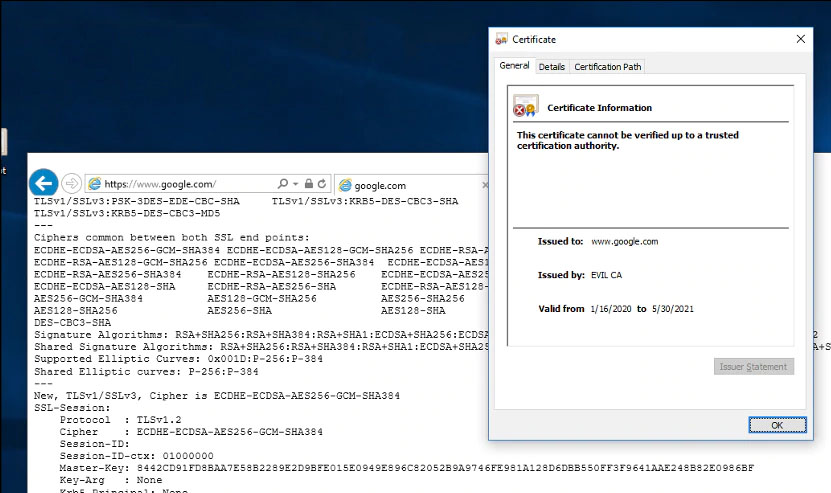Close the google.com browser tab

point(484,185)
